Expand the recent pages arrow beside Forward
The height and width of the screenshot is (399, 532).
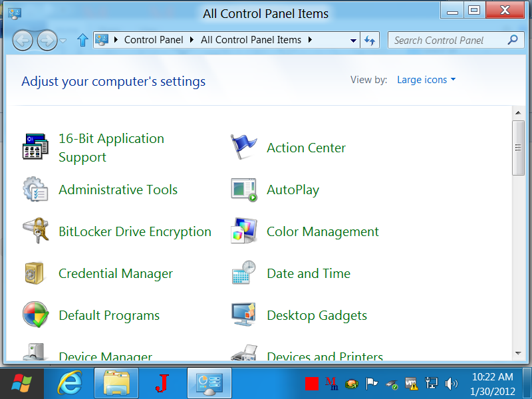63,41
